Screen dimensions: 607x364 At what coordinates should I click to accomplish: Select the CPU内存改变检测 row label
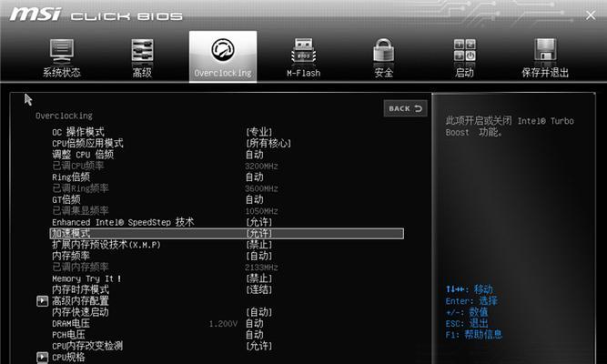87,346
